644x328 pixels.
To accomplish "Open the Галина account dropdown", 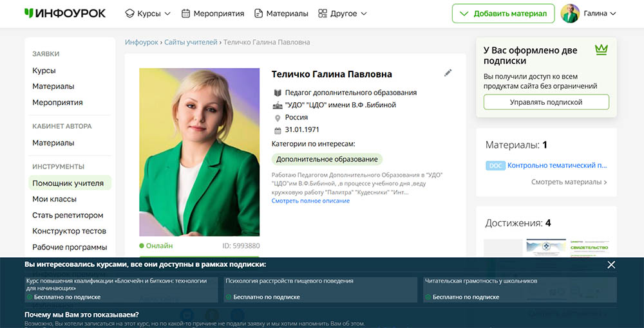I will click(x=600, y=14).
